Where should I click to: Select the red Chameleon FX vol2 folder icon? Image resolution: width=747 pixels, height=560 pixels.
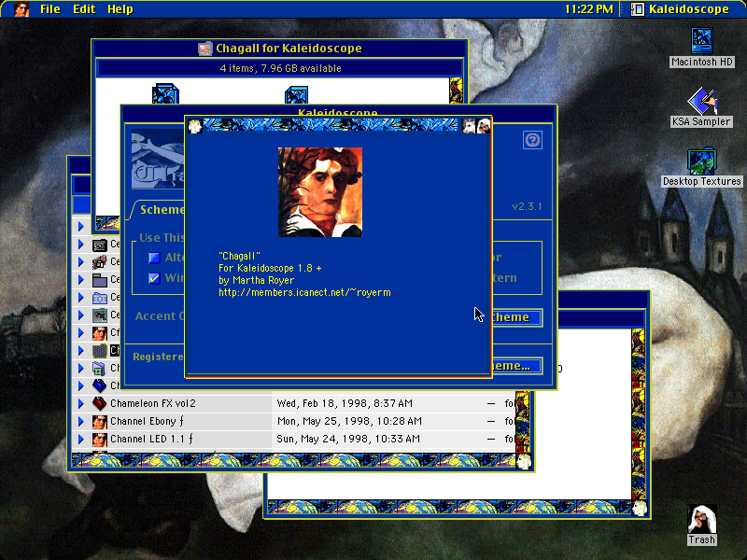(x=100, y=403)
